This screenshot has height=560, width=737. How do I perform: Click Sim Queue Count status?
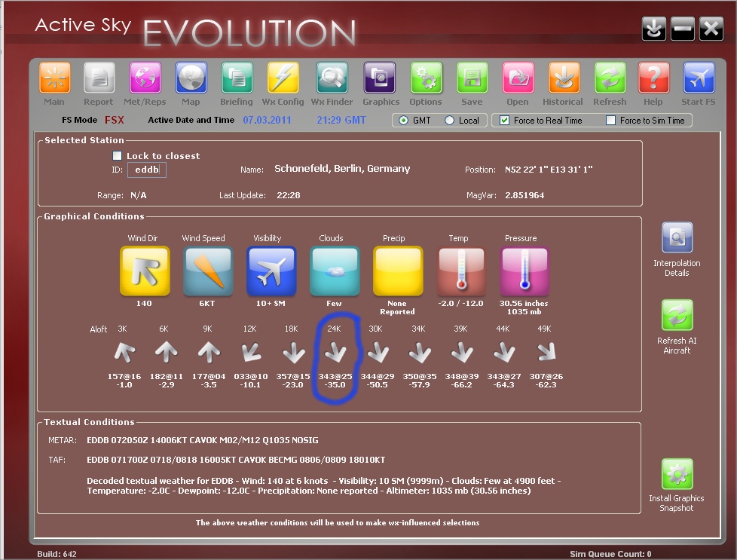click(x=610, y=554)
